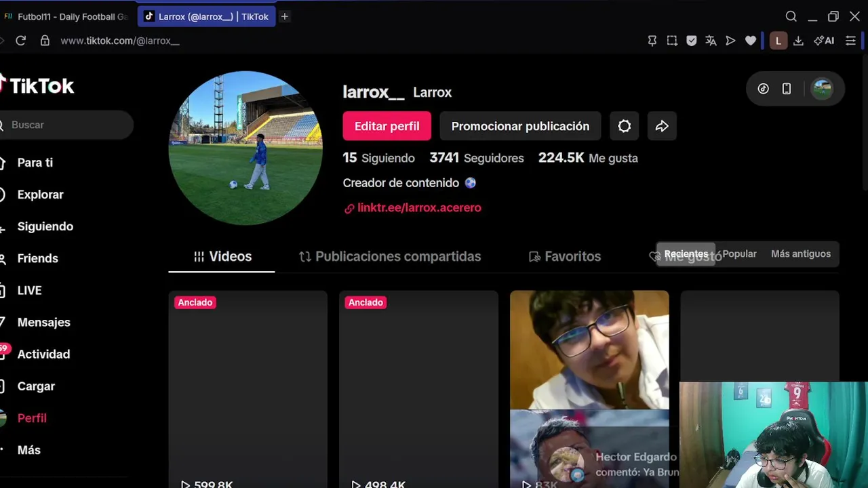Click the TikTok logo
This screenshot has width=868, height=488.
click(37, 85)
